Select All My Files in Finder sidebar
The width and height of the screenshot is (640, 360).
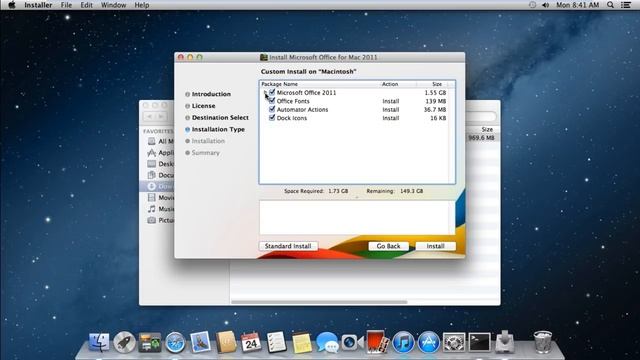(x=160, y=141)
